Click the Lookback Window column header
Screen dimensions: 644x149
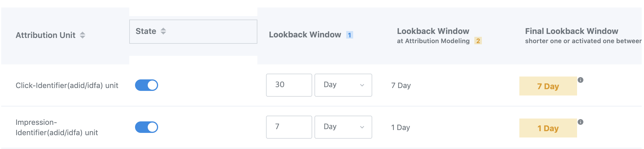[305, 35]
